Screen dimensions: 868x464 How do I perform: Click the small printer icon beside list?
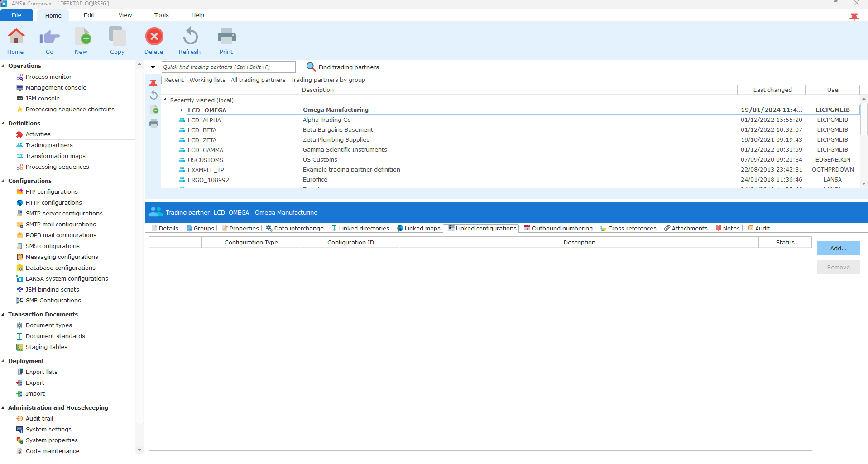pos(154,123)
